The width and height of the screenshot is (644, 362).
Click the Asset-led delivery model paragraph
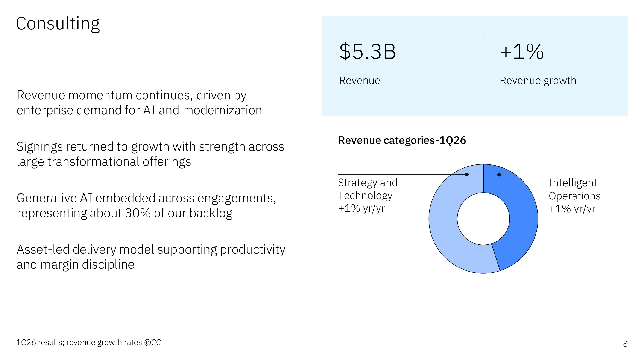(x=151, y=257)
